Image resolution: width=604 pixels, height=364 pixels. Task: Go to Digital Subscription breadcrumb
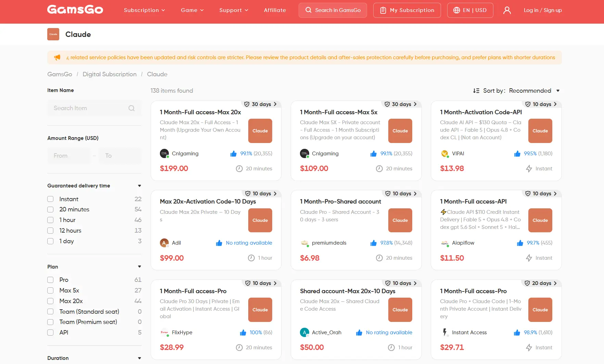110,74
